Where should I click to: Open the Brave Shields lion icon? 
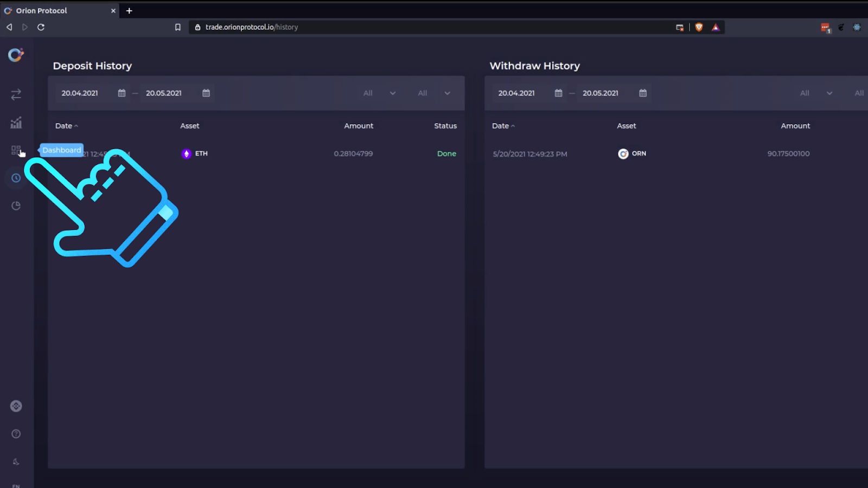pyautogui.click(x=699, y=27)
